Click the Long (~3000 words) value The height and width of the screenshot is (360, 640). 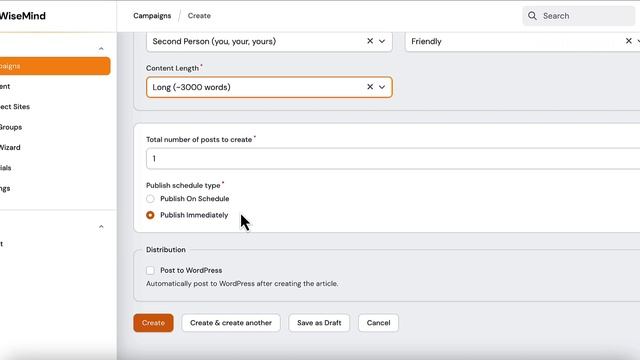(x=191, y=87)
